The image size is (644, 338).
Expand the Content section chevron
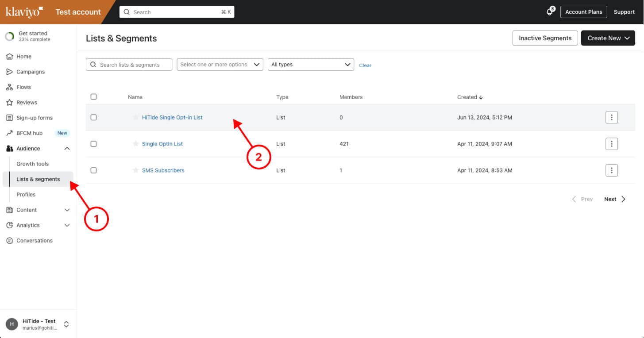tap(67, 210)
